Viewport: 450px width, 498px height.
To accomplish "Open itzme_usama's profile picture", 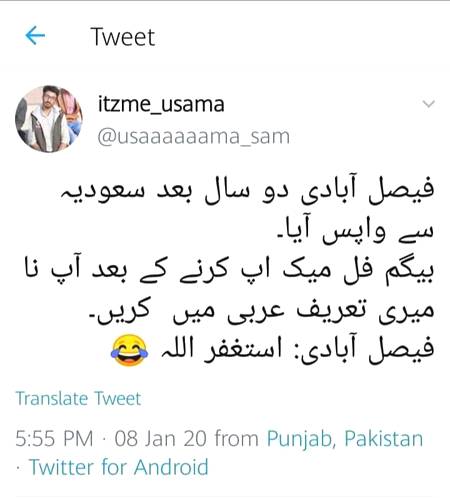I will (x=49, y=119).
